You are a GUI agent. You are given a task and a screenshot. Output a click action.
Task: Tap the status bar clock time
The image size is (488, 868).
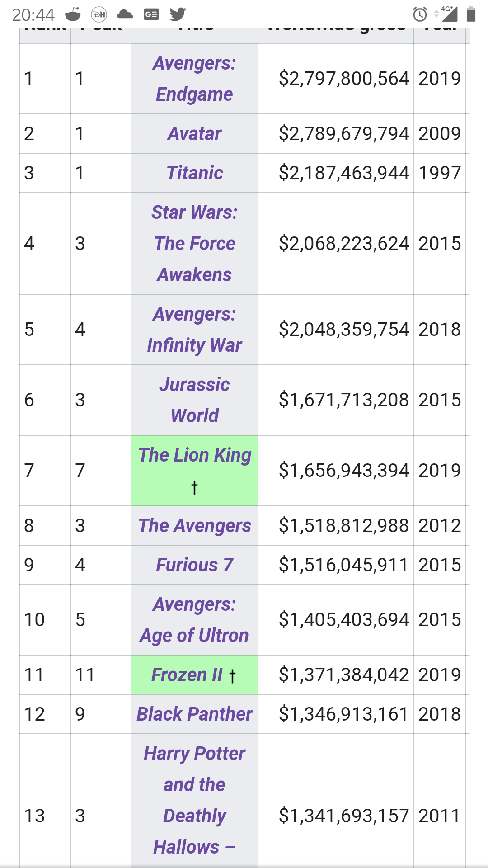(x=33, y=15)
